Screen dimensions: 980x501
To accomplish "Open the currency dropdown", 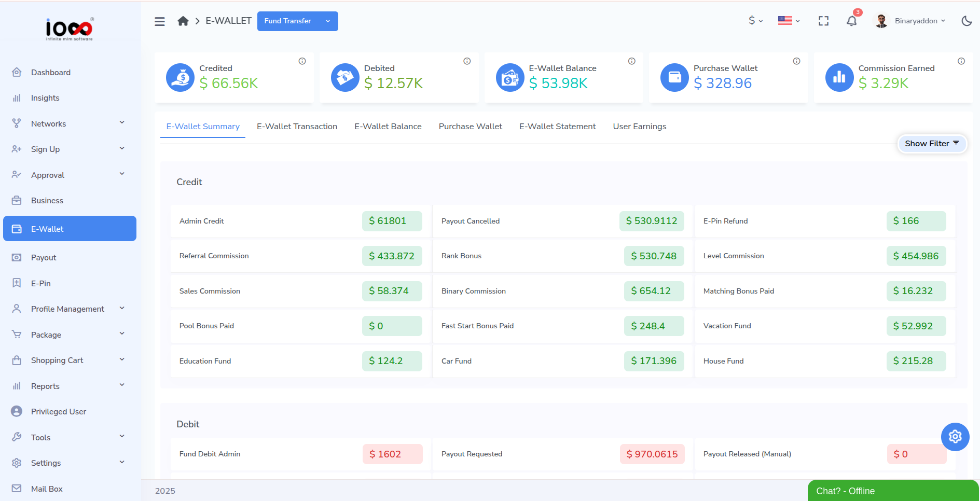I will click(x=755, y=21).
